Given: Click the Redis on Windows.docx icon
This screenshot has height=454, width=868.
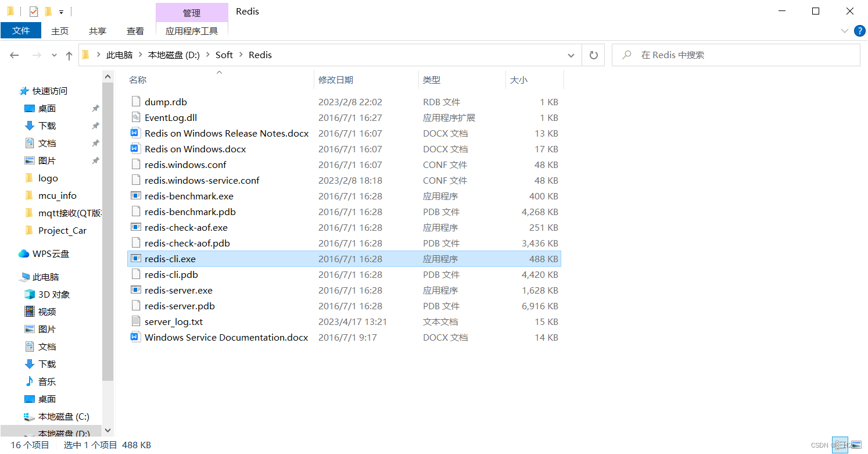Looking at the screenshot, I should click(136, 149).
